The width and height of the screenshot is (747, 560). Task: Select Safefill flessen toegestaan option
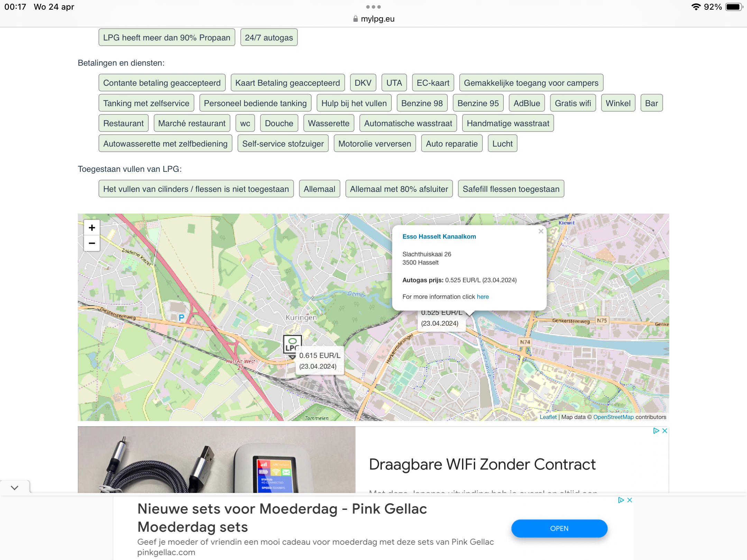coord(511,189)
